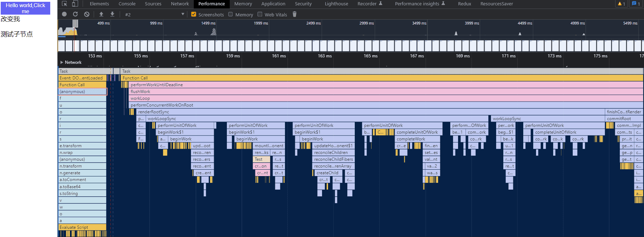Click the clear recording icon
Image resolution: width=644 pixels, height=237 pixels.
point(87,14)
